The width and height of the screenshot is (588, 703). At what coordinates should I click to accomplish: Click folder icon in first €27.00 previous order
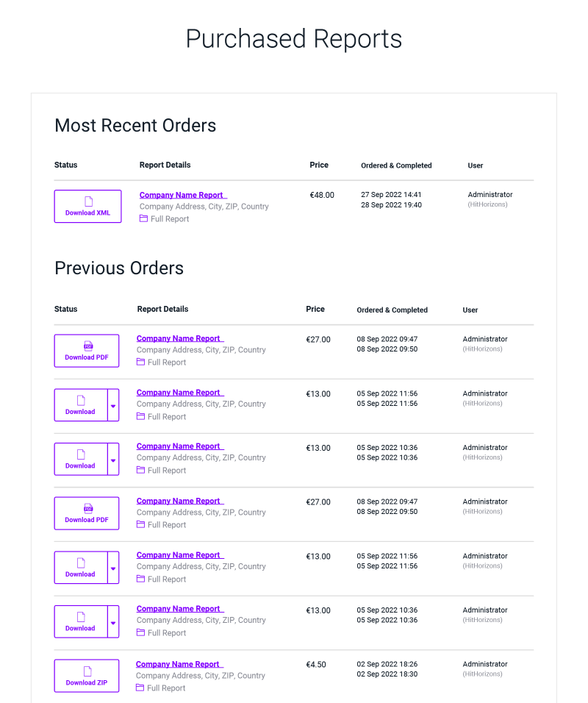point(140,362)
